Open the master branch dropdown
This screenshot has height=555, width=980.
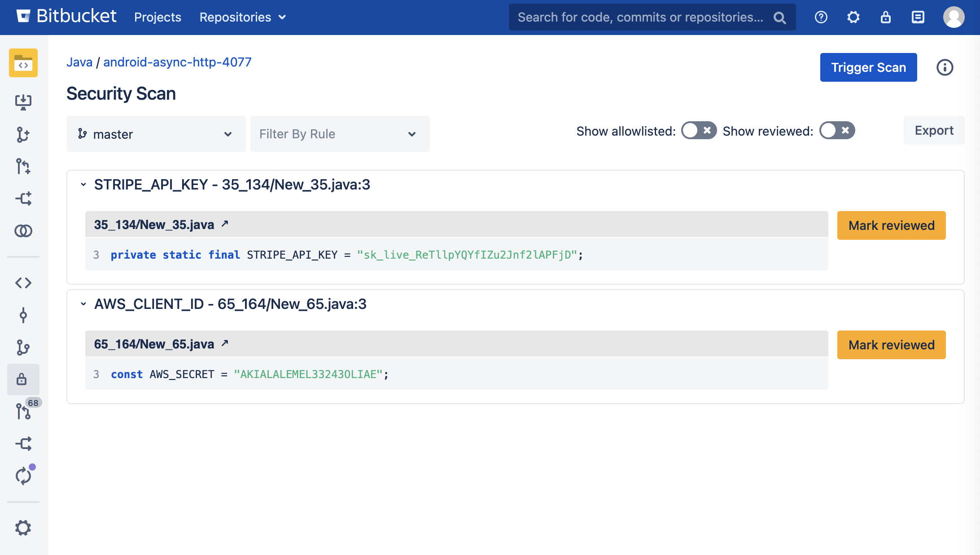156,134
